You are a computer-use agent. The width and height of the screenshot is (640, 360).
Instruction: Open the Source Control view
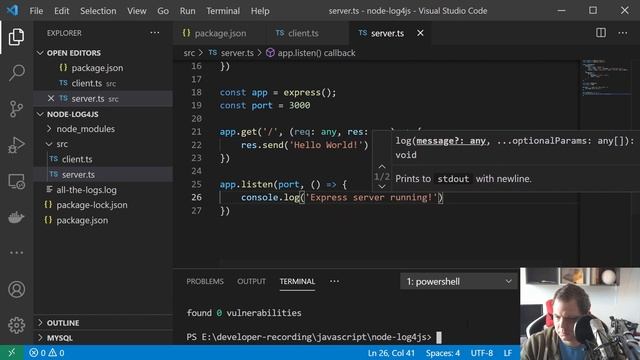16,109
